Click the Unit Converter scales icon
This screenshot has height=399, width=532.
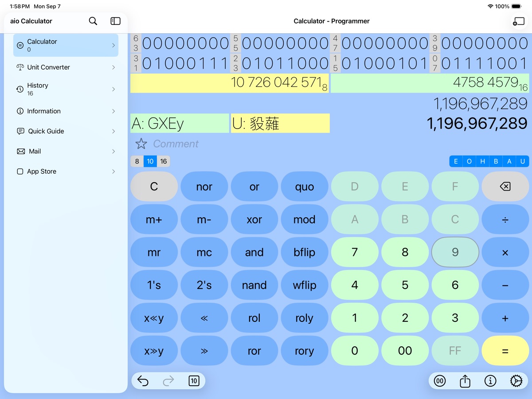coord(20,67)
